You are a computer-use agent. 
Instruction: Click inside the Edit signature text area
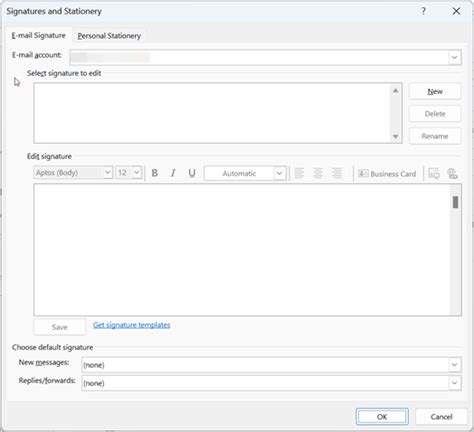pos(242,249)
